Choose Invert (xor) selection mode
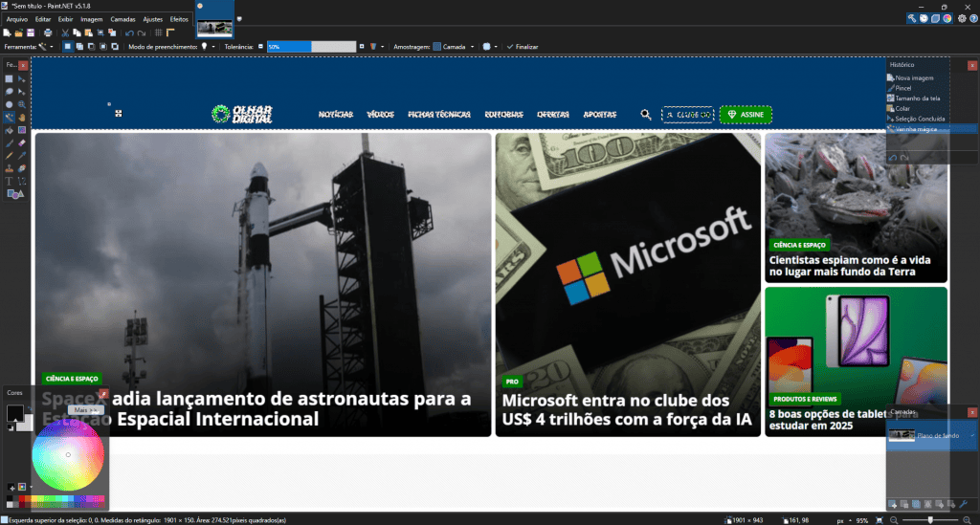Image resolution: width=980 pixels, height=525 pixels. (x=115, y=47)
